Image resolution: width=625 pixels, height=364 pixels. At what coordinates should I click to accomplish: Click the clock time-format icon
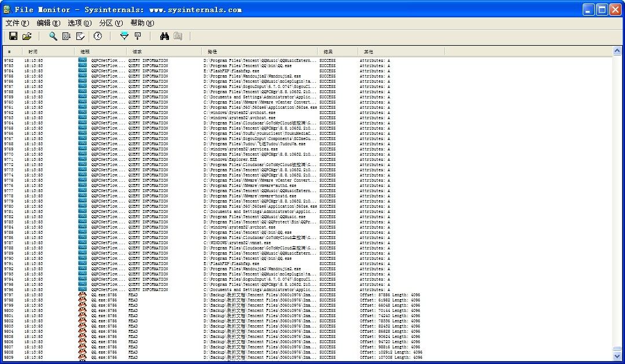point(98,36)
